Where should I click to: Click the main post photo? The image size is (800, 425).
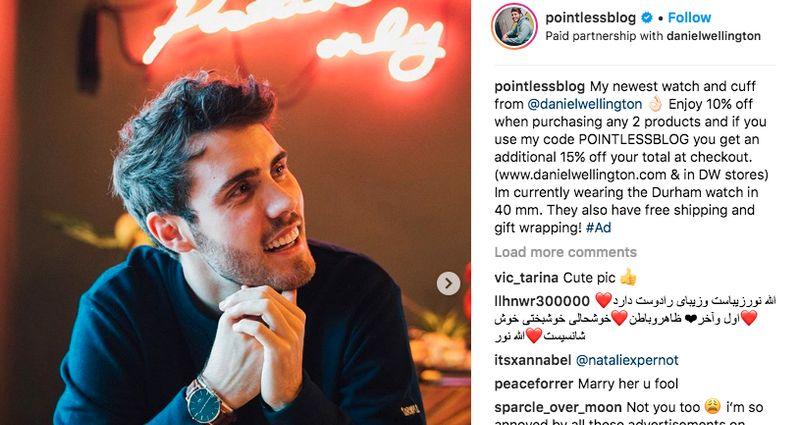point(235,212)
